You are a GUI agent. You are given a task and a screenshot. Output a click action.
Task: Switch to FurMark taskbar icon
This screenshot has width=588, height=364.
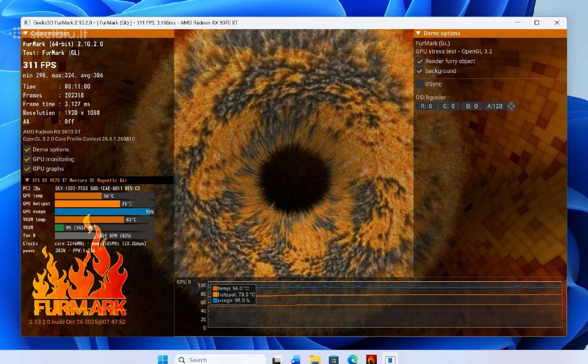pos(371,360)
